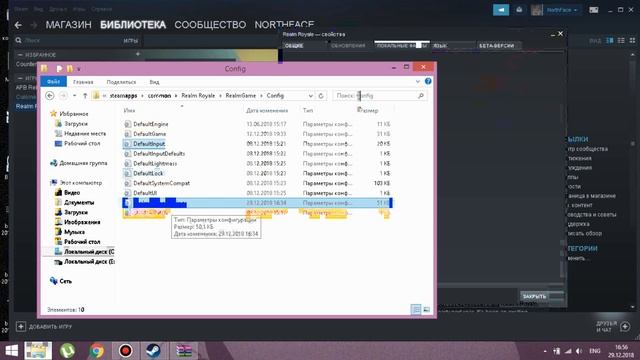Open Локальный диск (E:) in navigation pane
640x360 pixels.
click(89, 261)
